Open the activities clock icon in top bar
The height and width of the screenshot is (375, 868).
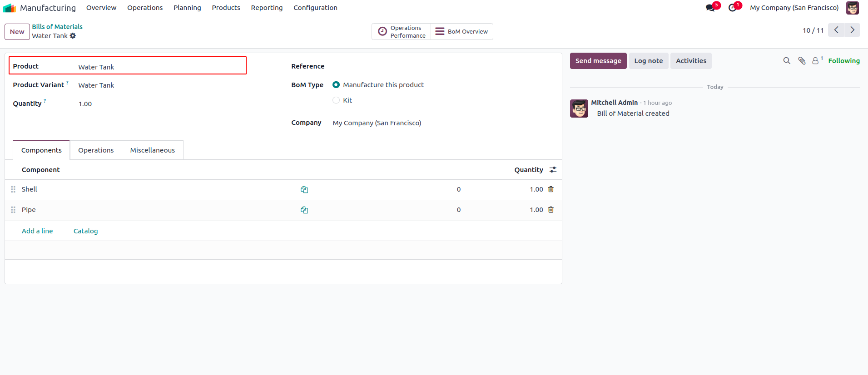point(732,8)
